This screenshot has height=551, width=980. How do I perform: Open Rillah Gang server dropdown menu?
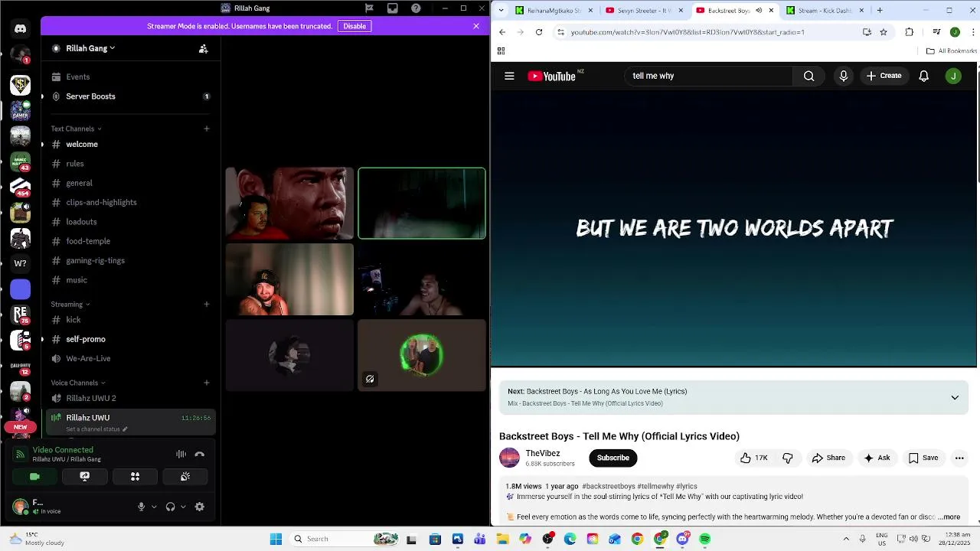tap(90, 48)
